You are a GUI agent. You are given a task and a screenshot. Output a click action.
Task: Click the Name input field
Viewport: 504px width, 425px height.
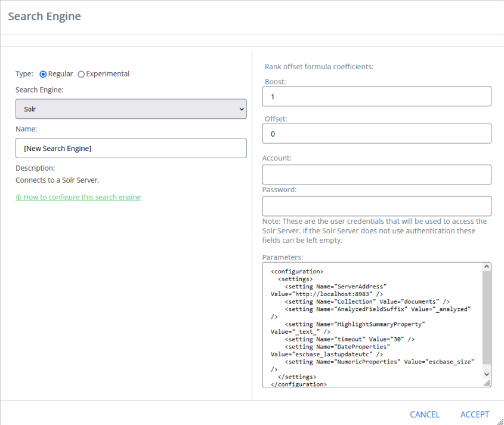coord(131,148)
